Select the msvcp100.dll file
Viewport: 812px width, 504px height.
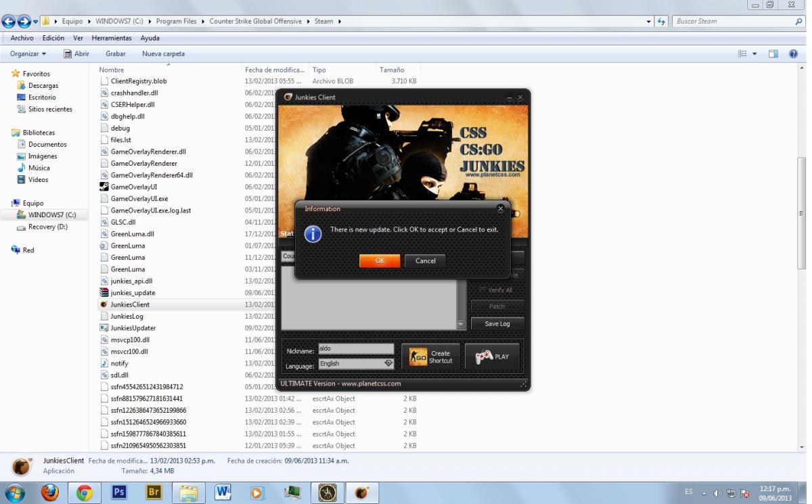[x=130, y=340]
